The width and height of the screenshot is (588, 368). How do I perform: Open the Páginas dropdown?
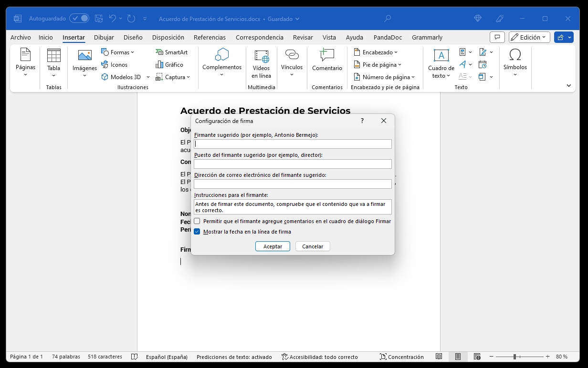(25, 63)
